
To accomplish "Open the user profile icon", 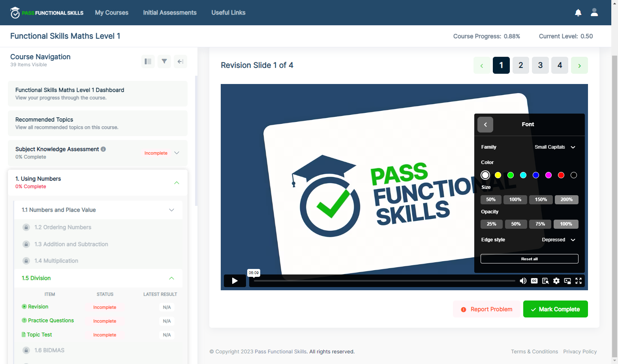I will [594, 13].
